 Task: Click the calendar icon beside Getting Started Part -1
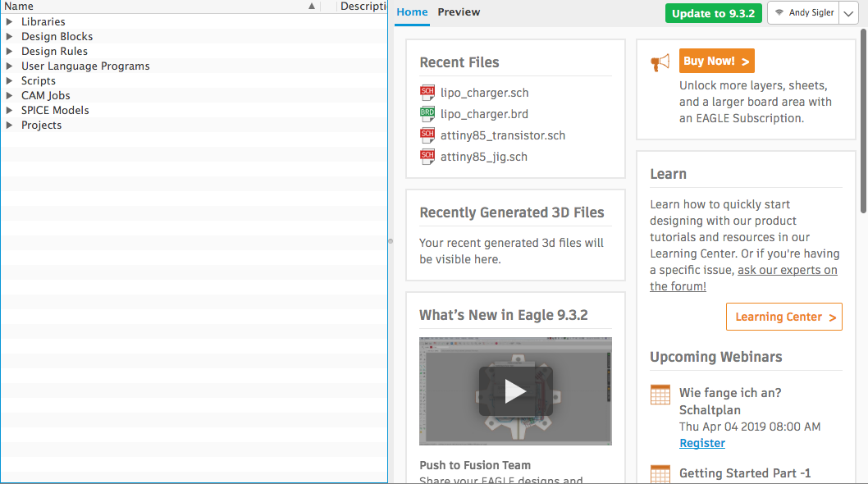(x=660, y=474)
